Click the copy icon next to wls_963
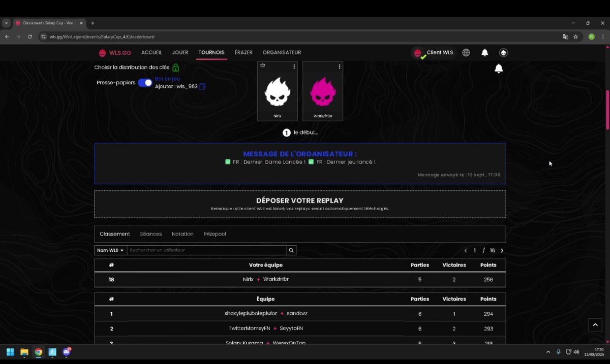 click(x=202, y=86)
